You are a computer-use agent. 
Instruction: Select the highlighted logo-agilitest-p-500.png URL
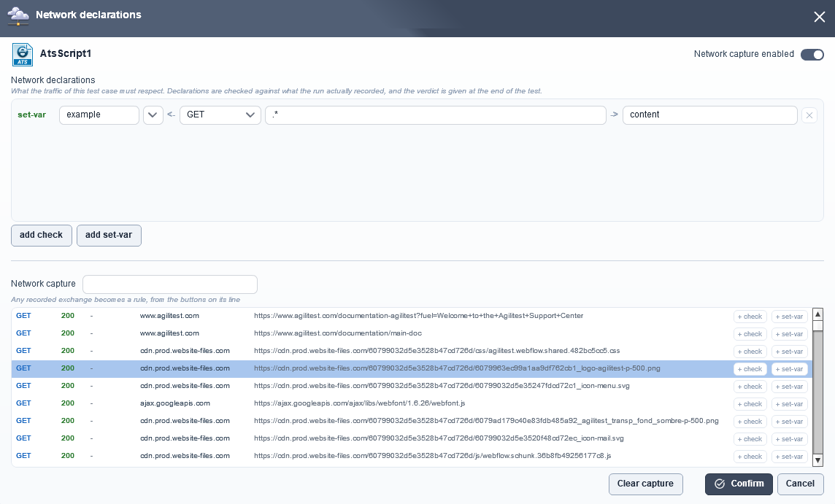(457, 369)
